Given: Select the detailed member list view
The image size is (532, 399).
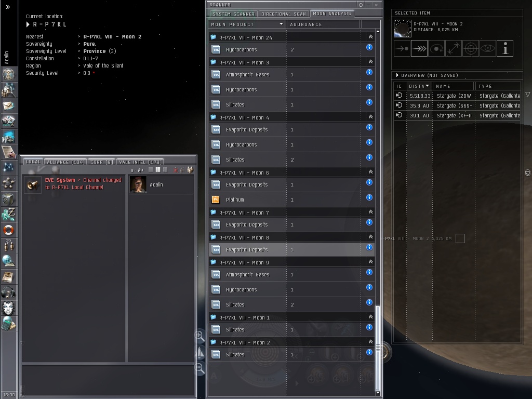Looking at the screenshot, I should click(x=165, y=170).
